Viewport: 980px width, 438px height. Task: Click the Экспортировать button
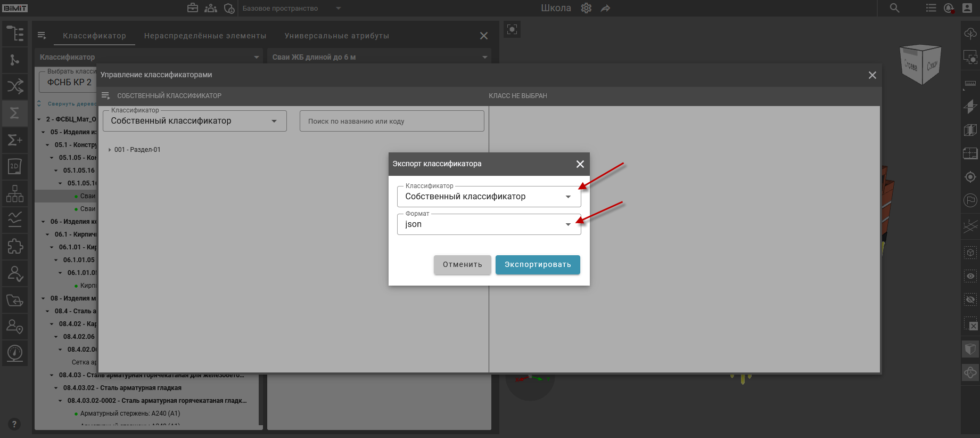point(537,265)
